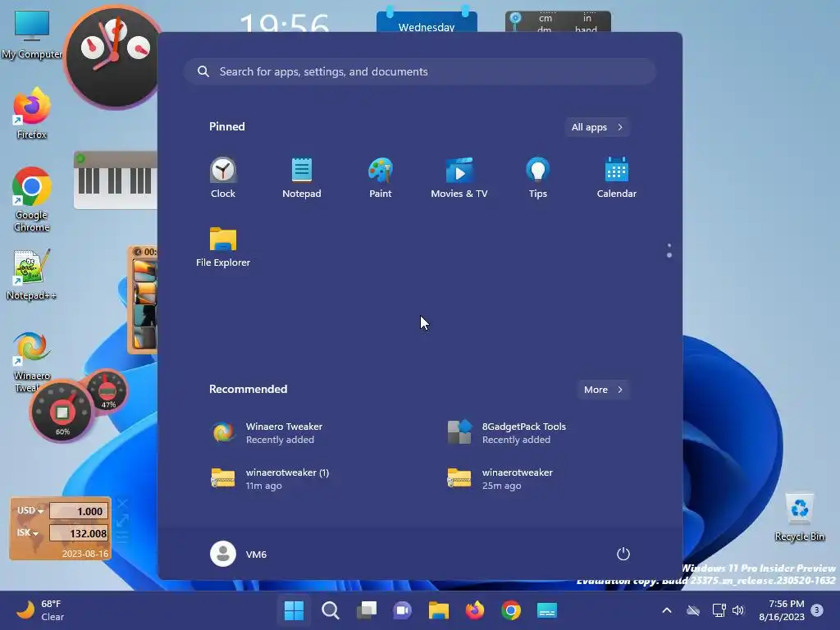This screenshot has height=630, width=840.
Task: Open the pinned Clock app
Action: [223, 178]
